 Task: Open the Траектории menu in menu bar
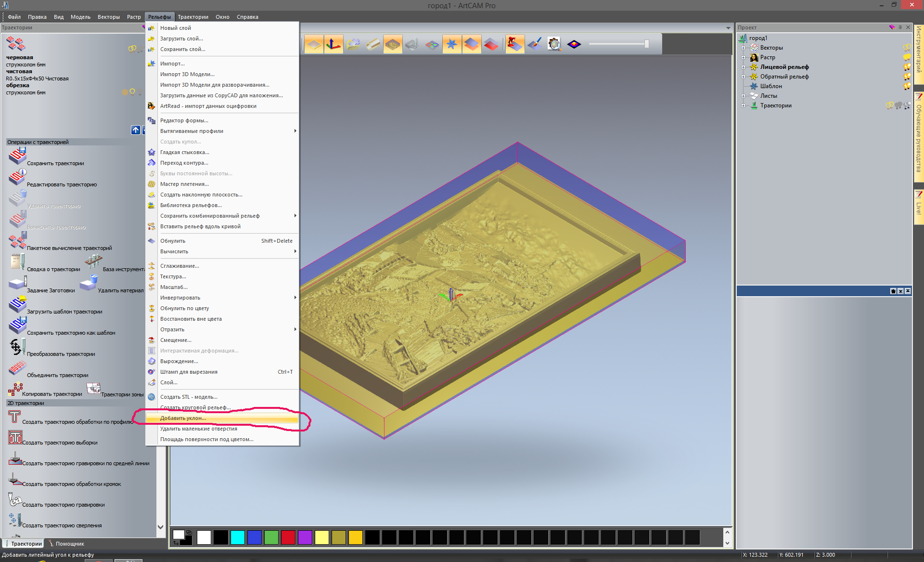[192, 17]
